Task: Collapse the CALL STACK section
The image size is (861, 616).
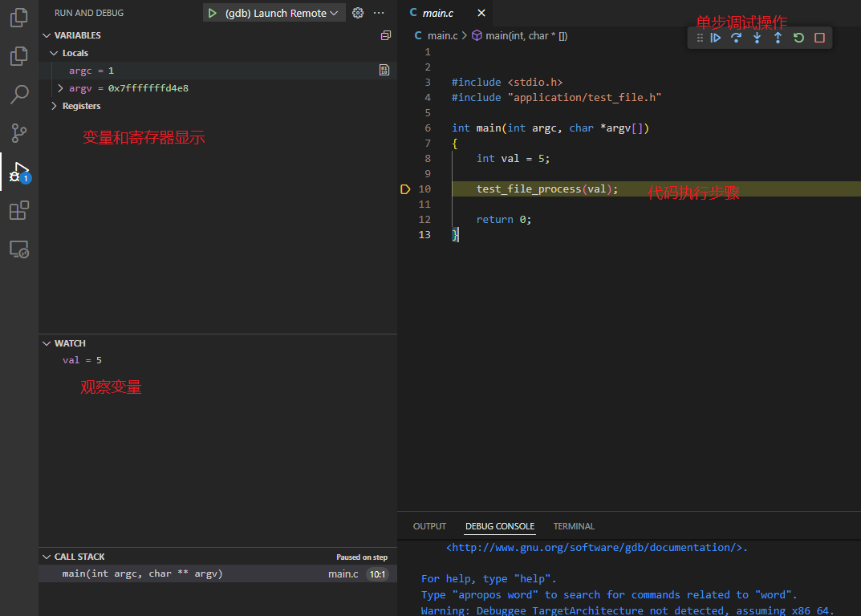Action: coord(47,557)
